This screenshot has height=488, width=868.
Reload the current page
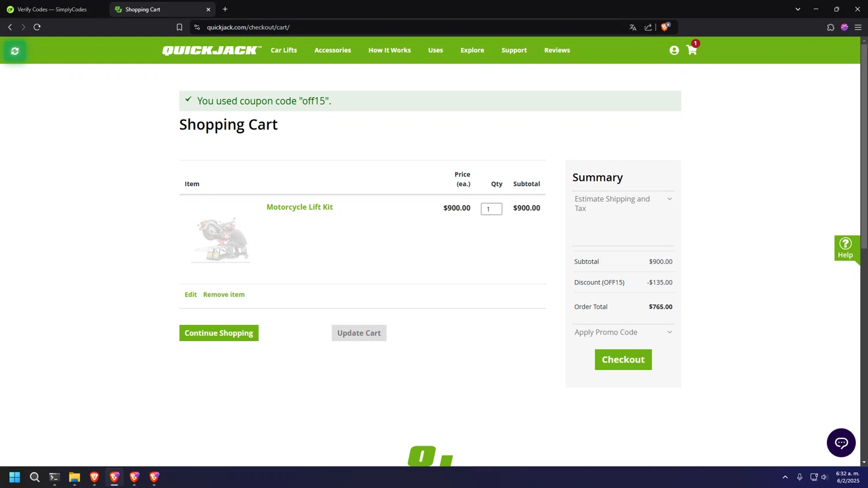[x=37, y=27]
